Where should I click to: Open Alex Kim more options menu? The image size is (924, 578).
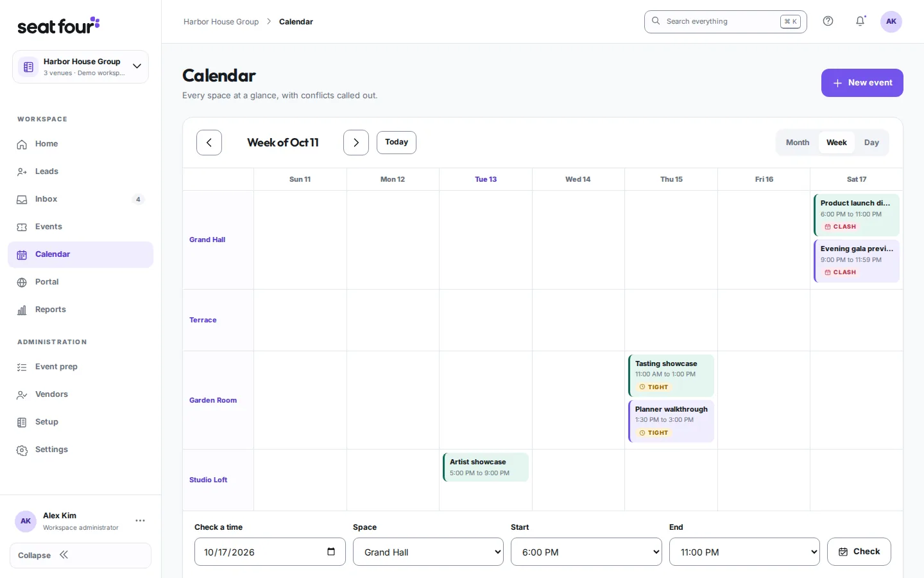click(x=140, y=521)
